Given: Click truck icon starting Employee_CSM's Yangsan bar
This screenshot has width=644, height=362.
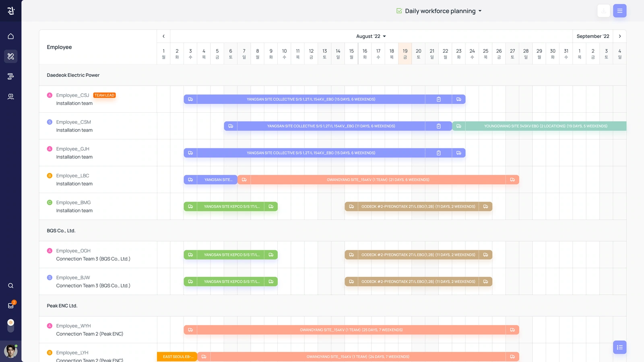Looking at the screenshot, I should [x=231, y=126].
